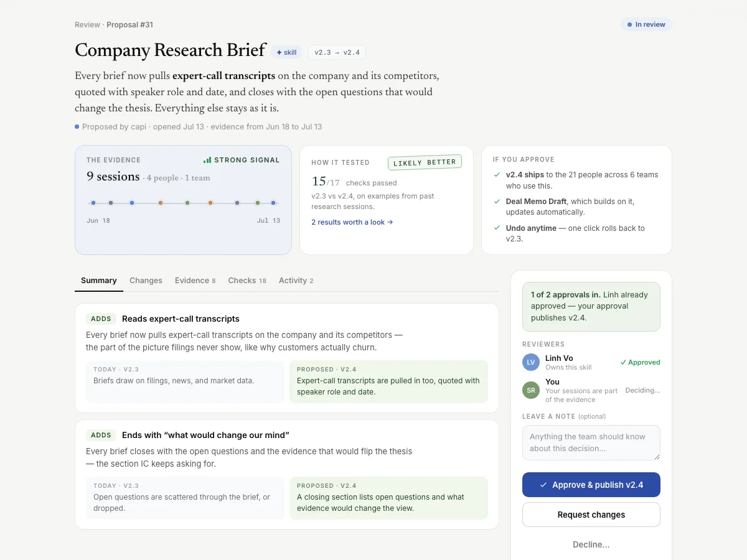Click the strong signal bars icon
The height and width of the screenshot is (560, 747).
[x=207, y=160]
